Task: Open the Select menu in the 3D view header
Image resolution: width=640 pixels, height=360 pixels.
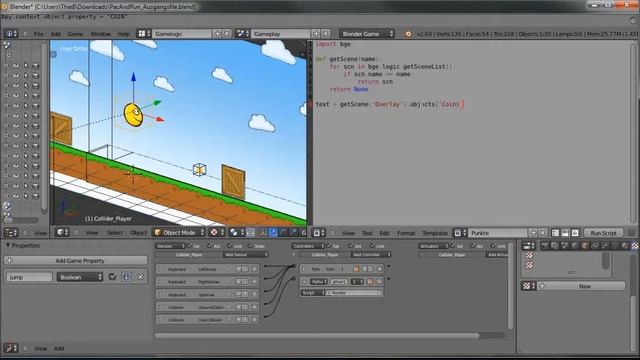Action: 115,233
